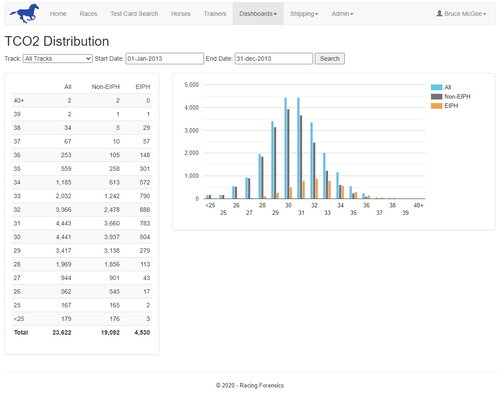Navigate to Horses
This screenshot has width=500, height=398.
pos(181,14)
